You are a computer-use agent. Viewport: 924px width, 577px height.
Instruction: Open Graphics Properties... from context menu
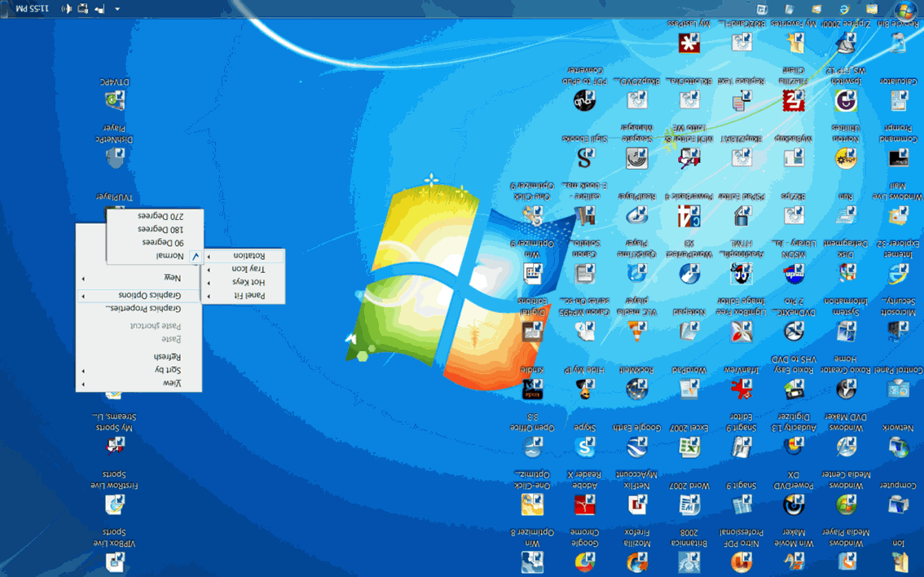point(139,308)
